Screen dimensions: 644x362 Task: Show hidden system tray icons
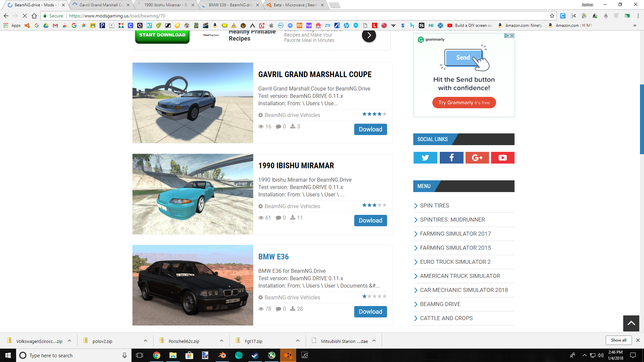click(x=584, y=355)
